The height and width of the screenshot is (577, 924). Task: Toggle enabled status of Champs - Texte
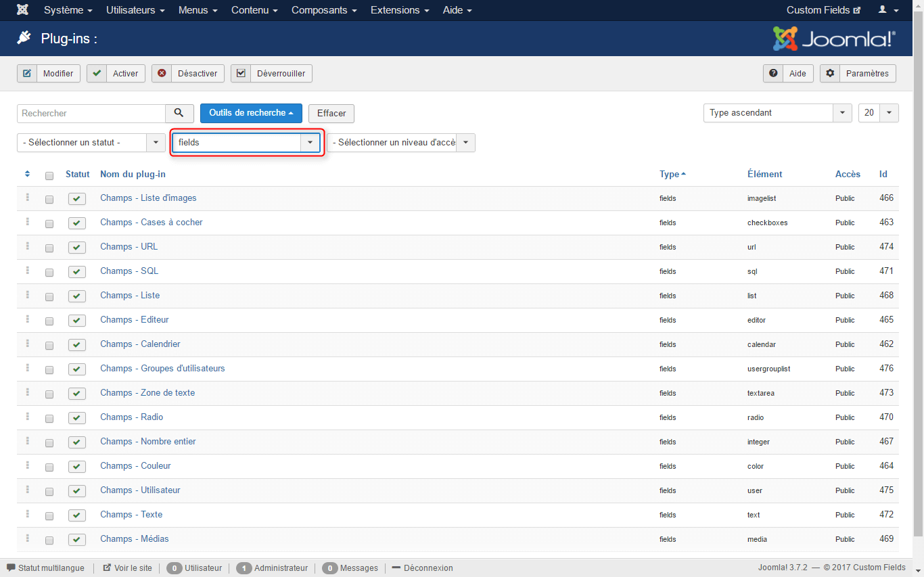click(x=77, y=515)
